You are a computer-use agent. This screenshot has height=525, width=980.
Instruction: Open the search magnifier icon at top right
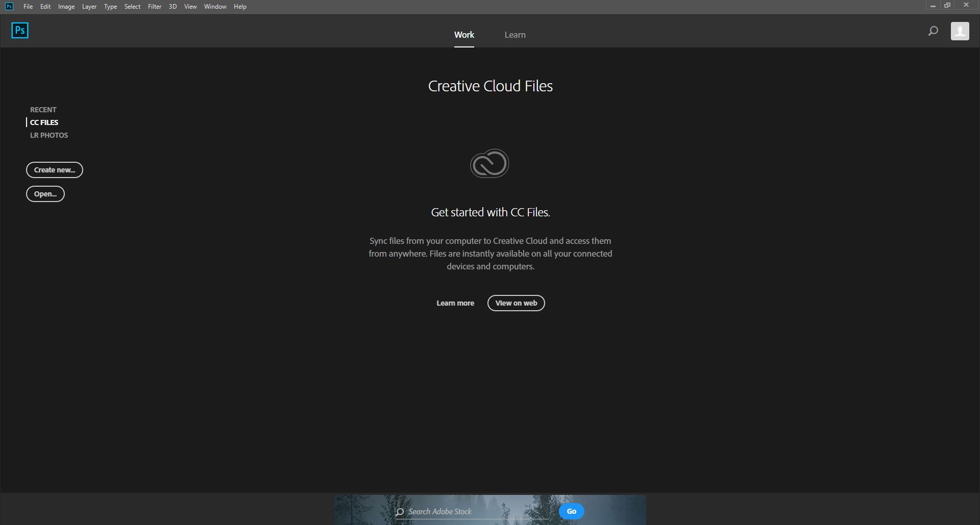[x=933, y=31]
